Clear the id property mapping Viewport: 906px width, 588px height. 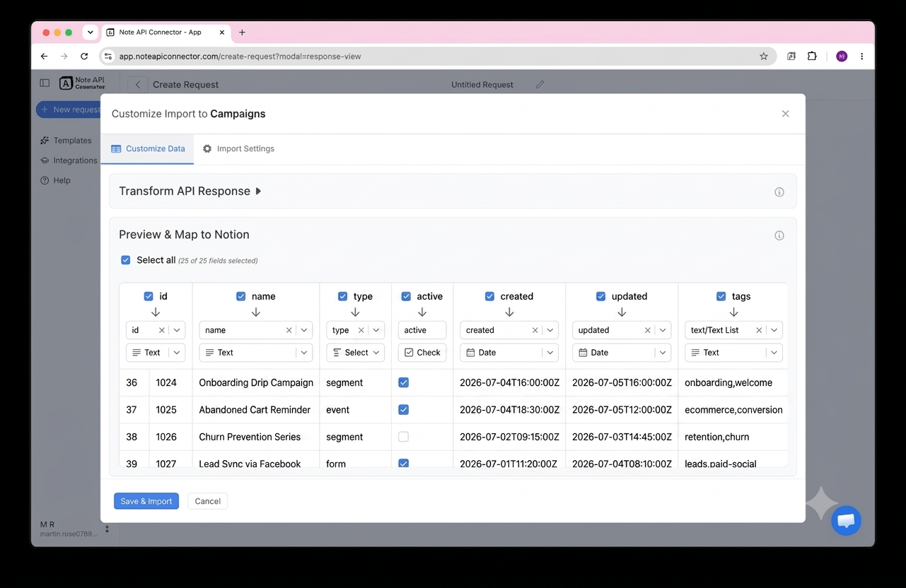(161, 330)
